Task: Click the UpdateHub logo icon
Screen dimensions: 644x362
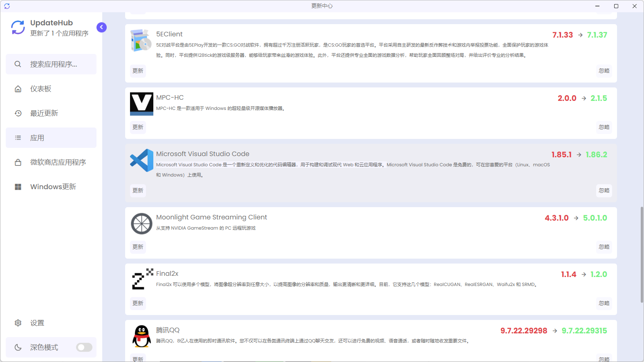Action: pyautogui.click(x=18, y=27)
